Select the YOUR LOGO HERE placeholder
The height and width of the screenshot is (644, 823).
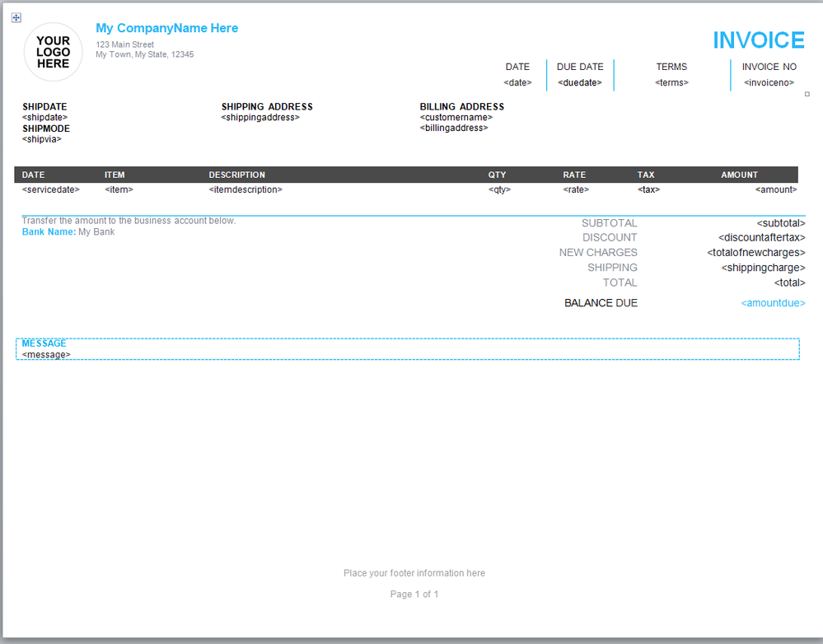coord(53,52)
